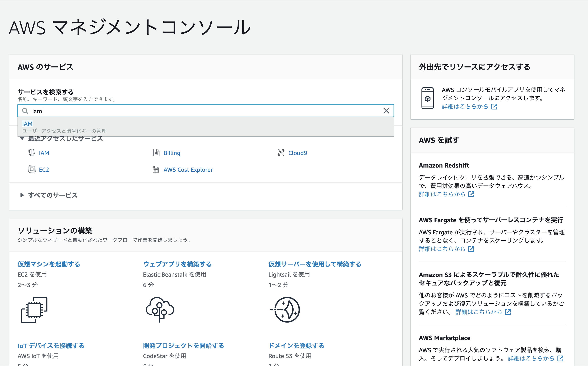Open the ドメインを登録する link
The image size is (588, 366).
click(296, 346)
